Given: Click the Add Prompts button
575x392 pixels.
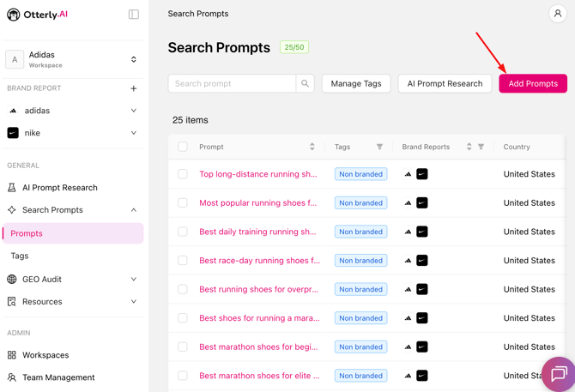Looking at the screenshot, I should click(x=532, y=83).
